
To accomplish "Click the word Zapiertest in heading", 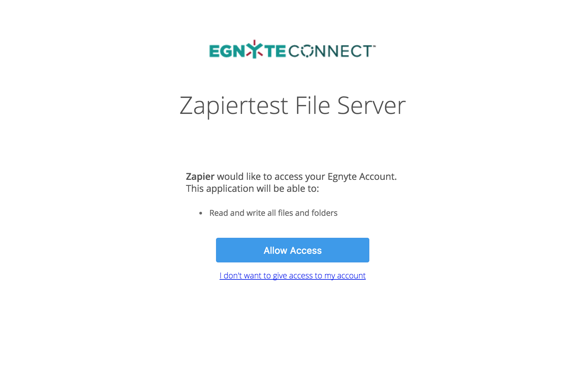I will [234, 106].
